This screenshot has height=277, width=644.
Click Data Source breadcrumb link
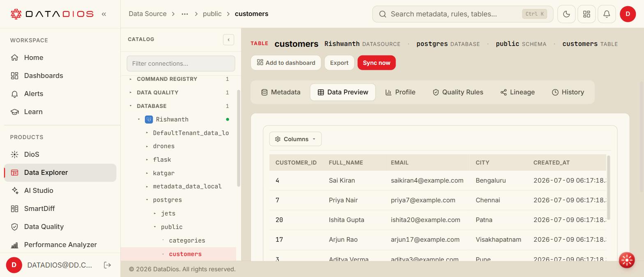coord(147,14)
